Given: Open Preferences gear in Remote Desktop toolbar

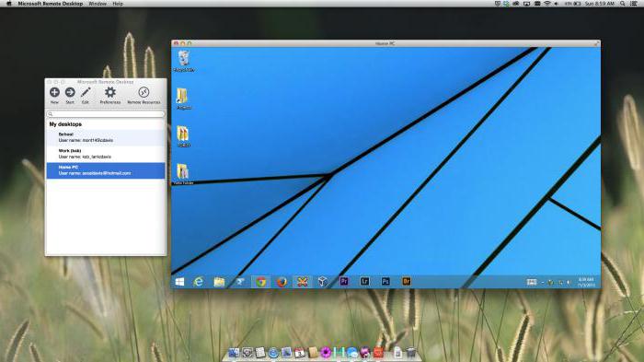Looking at the screenshot, I should point(110,92).
